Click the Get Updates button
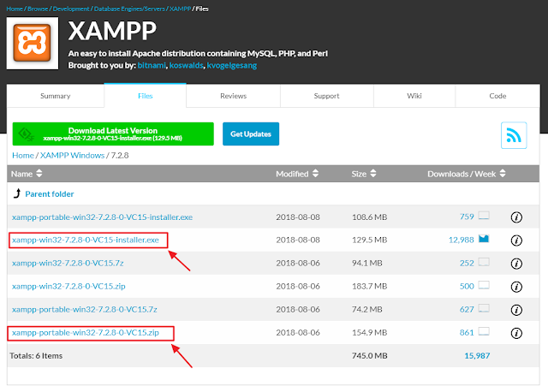Image resolution: width=548 pixels, height=392 pixels. point(251,134)
